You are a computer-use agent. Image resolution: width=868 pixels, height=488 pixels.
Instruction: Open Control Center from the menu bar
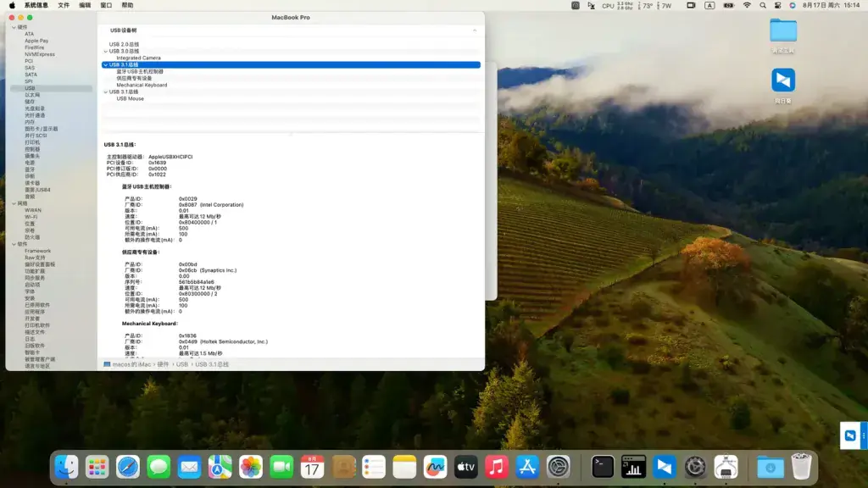pos(778,6)
